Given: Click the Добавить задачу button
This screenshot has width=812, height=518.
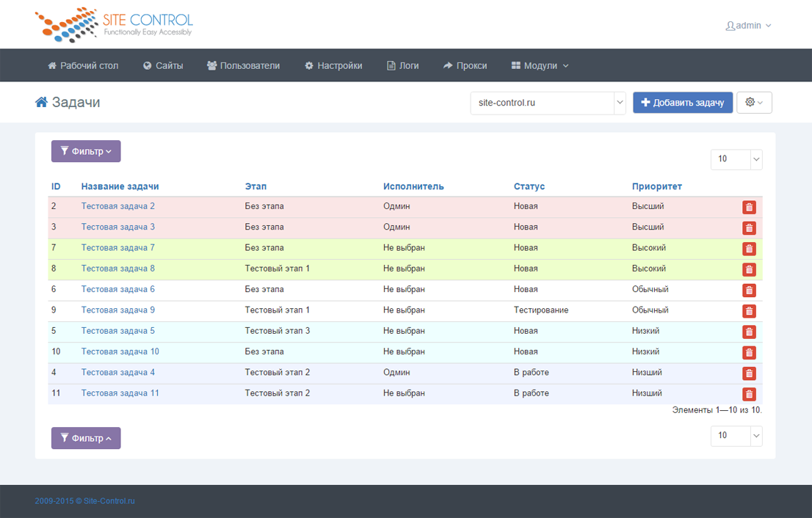Looking at the screenshot, I should 683,103.
